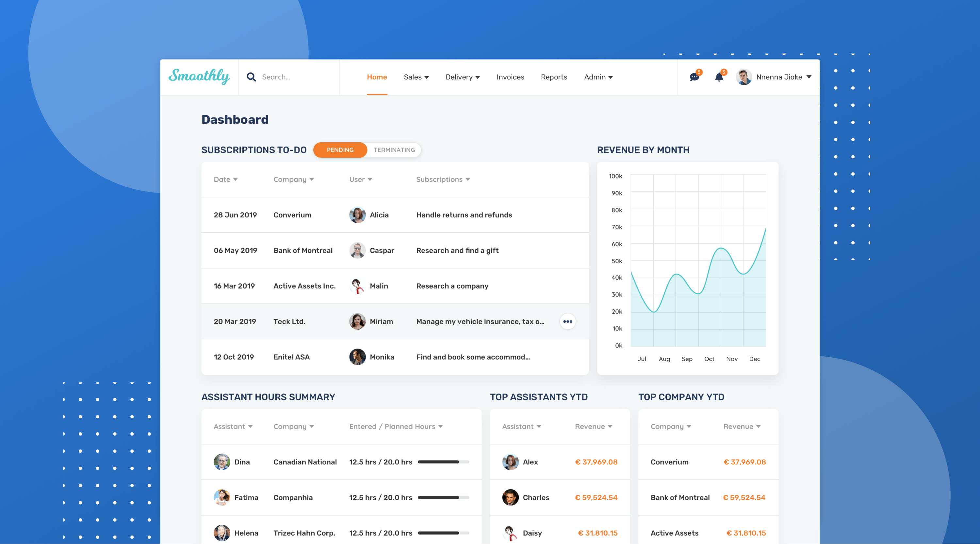Viewport: 980px width, 544px height.
Task: Open the Admin dropdown menu
Action: click(598, 77)
